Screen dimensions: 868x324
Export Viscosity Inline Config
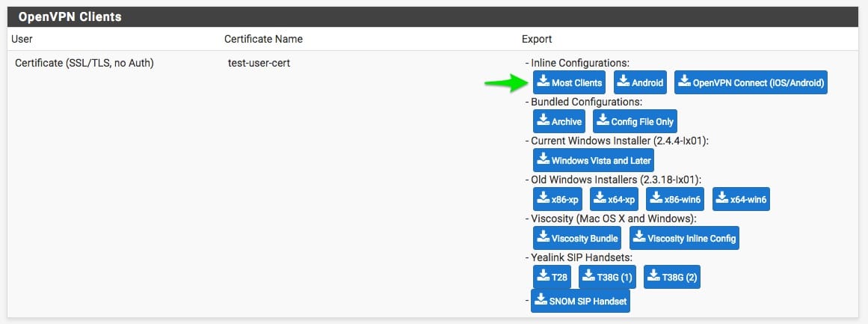click(x=684, y=238)
